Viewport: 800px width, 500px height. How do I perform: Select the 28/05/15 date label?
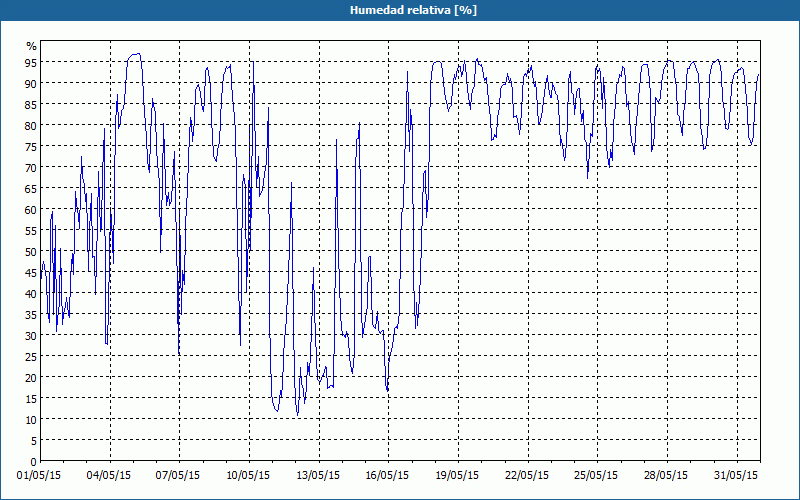coord(666,476)
